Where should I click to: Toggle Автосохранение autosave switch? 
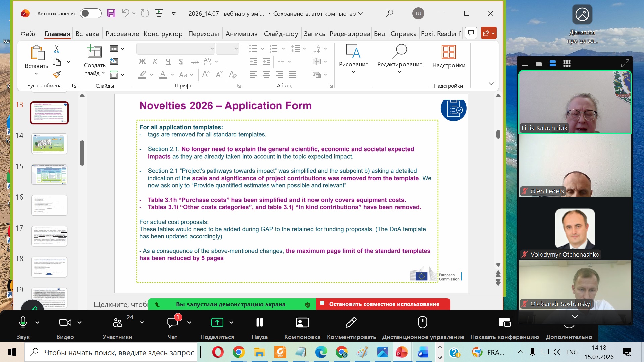click(x=91, y=13)
